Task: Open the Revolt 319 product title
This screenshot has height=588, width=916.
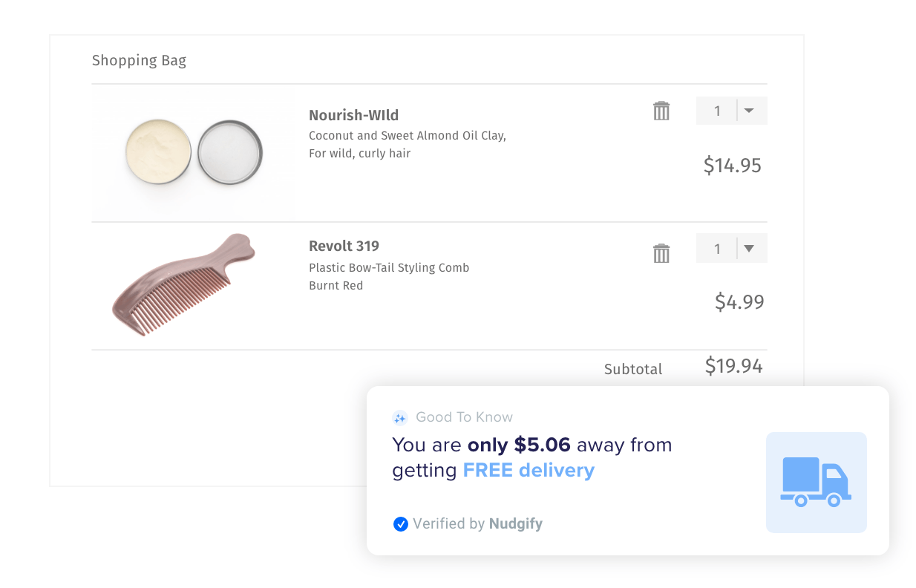Action: 344,246
